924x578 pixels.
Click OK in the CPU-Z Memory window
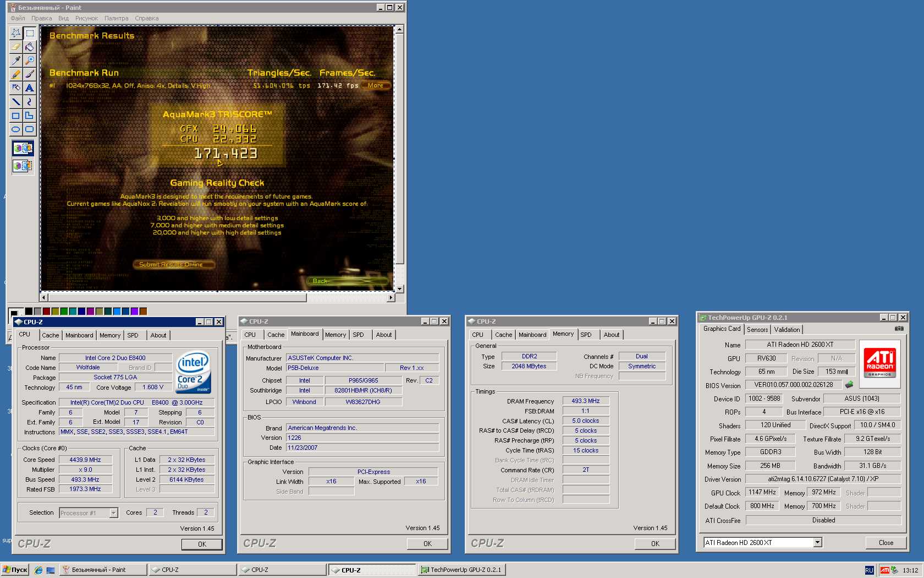point(655,543)
